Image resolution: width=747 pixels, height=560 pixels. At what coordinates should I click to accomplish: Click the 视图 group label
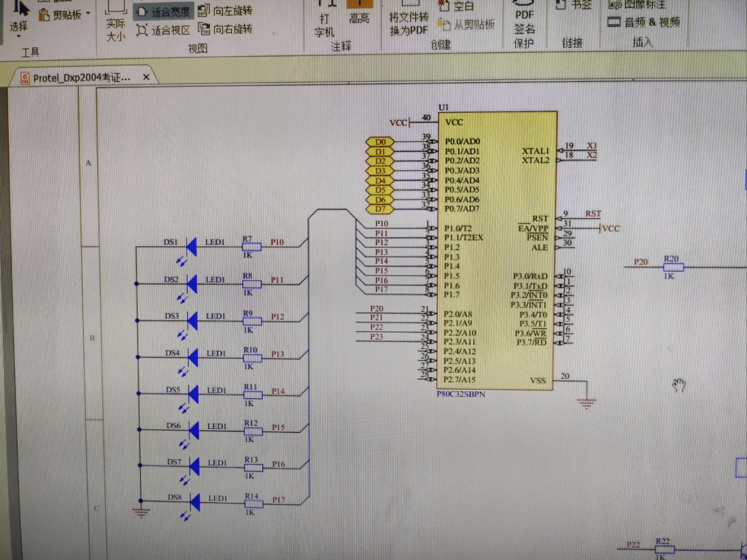tap(198, 48)
